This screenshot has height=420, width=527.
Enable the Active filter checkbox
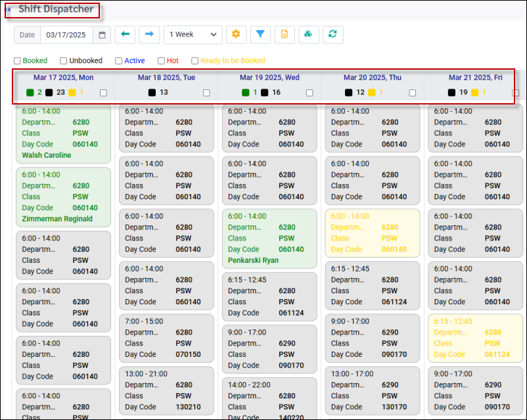tap(118, 61)
